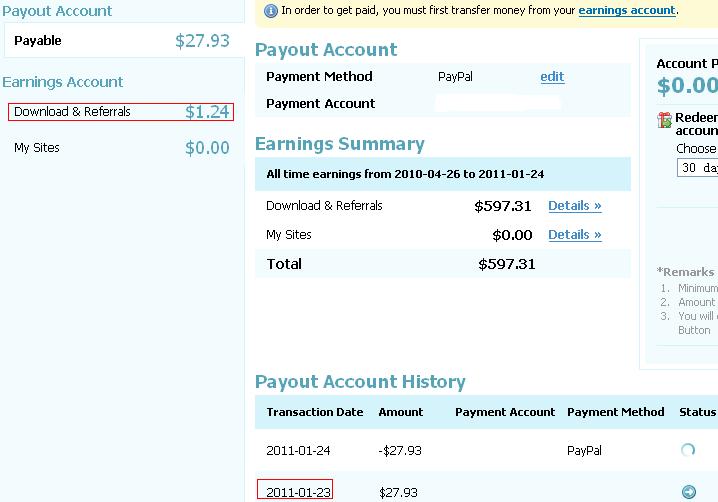The width and height of the screenshot is (718, 502).
Task: Click the redeem gift icon
Action: pyautogui.click(x=664, y=120)
